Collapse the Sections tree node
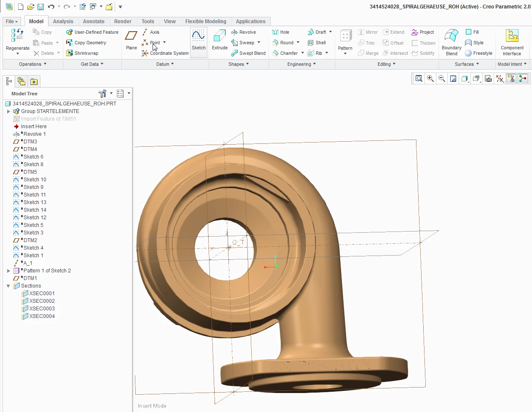The width and height of the screenshot is (532, 412). [8, 286]
